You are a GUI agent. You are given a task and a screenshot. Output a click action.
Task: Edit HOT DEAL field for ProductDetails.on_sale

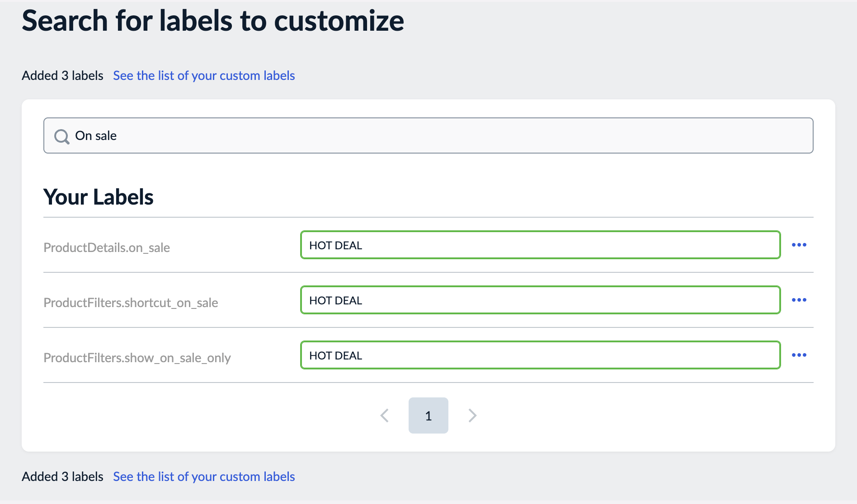pyautogui.click(x=541, y=245)
